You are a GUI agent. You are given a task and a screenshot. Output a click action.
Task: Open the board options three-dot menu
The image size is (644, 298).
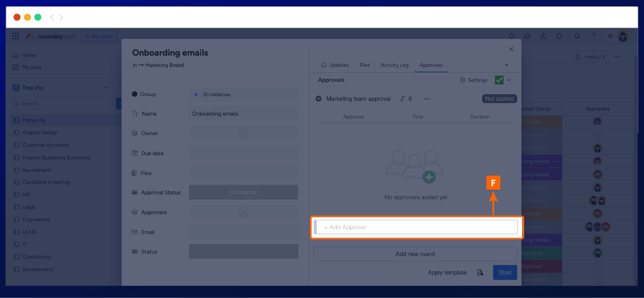(617, 57)
